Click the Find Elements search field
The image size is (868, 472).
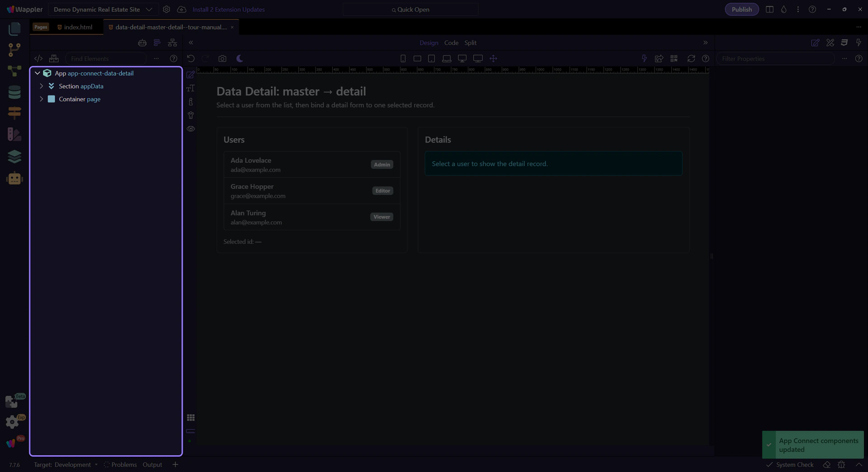click(x=106, y=59)
